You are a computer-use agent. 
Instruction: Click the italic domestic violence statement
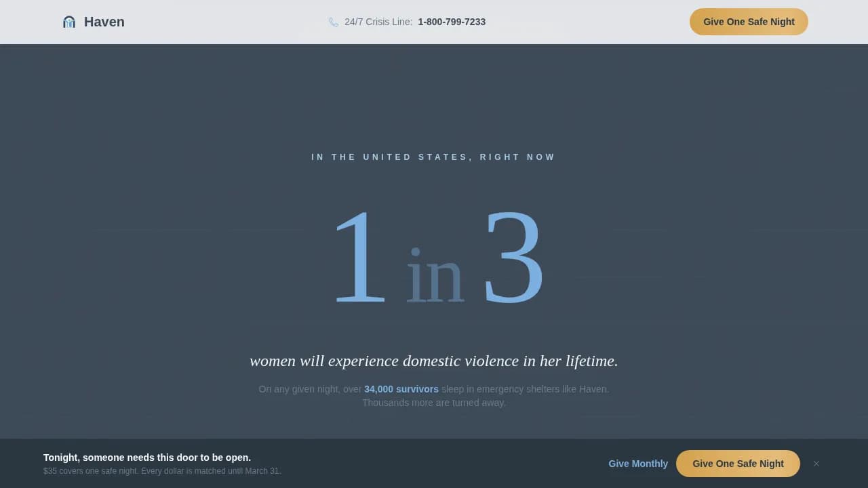tap(433, 361)
